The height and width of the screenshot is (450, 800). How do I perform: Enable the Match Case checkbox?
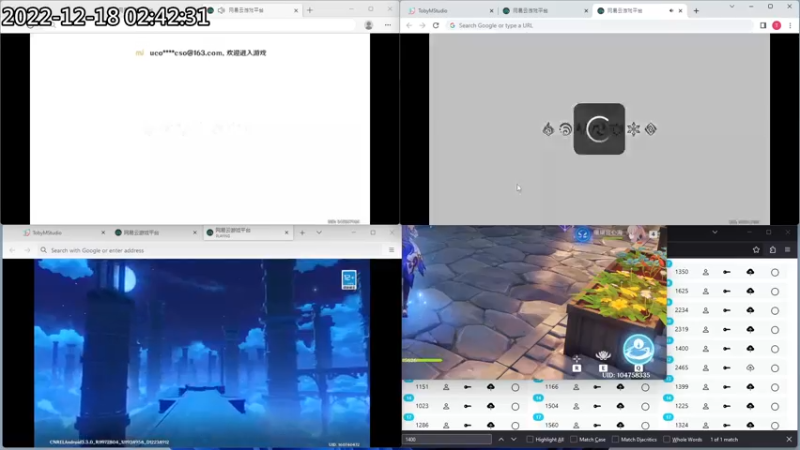click(573, 439)
